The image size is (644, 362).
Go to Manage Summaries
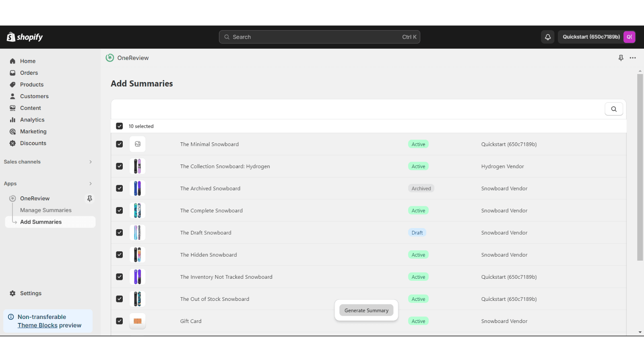click(46, 210)
